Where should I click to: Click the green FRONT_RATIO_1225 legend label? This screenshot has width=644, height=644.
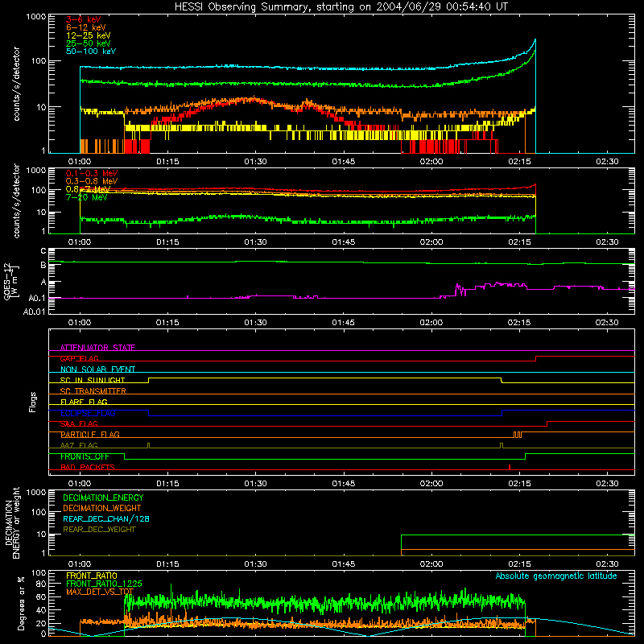click(104, 584)
